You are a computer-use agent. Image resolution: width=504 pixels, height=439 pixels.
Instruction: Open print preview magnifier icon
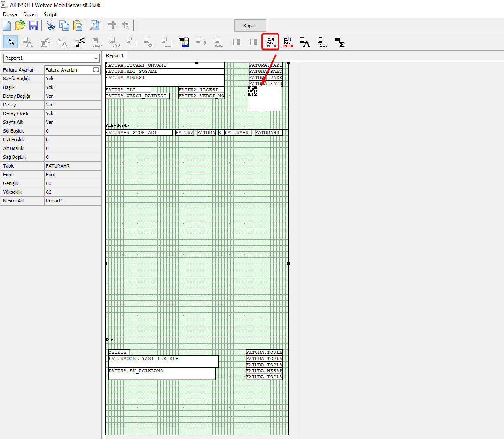pyautogui.click(x=95, y=25)
